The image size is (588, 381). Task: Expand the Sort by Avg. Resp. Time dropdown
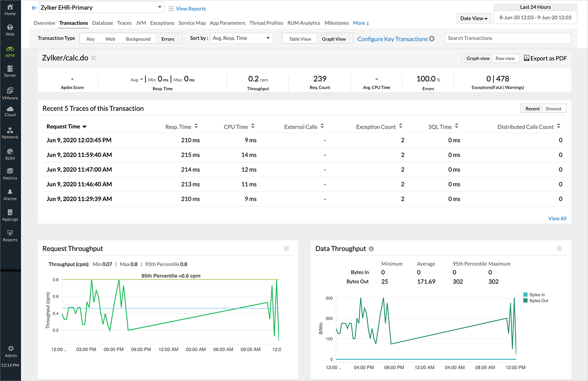pyautogui.click(x=241, y=38)
